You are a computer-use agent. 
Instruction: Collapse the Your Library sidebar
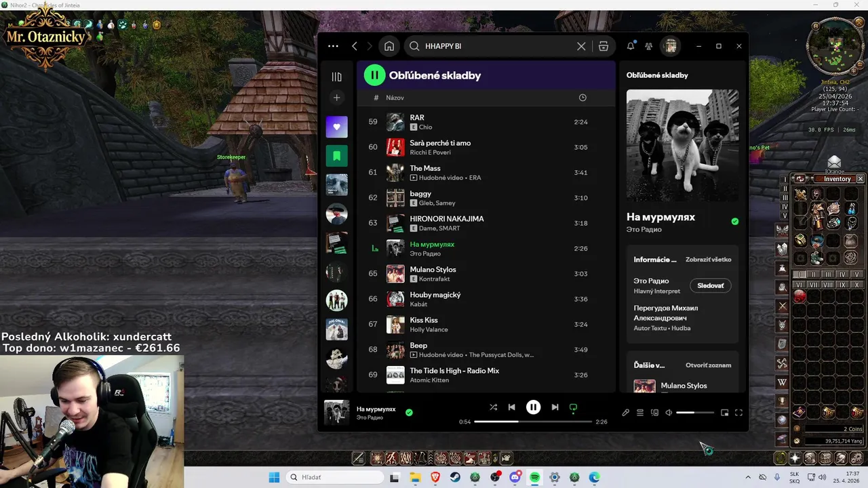click(336, 77)
